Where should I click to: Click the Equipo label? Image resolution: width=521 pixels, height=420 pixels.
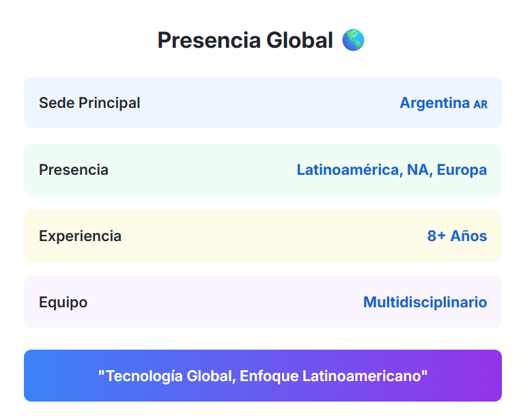click(63, 303)
